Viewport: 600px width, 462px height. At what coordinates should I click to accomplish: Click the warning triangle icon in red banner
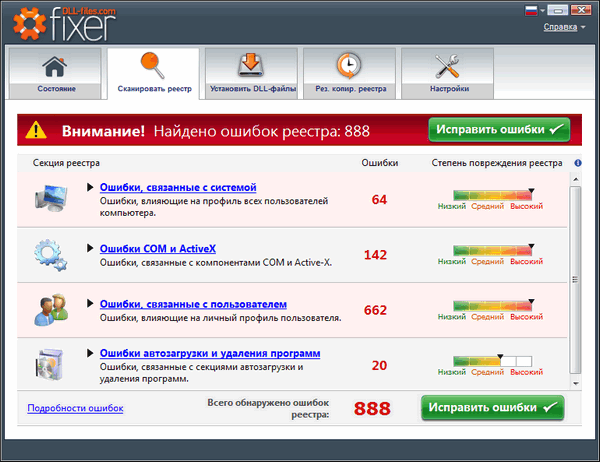(36, 130)
